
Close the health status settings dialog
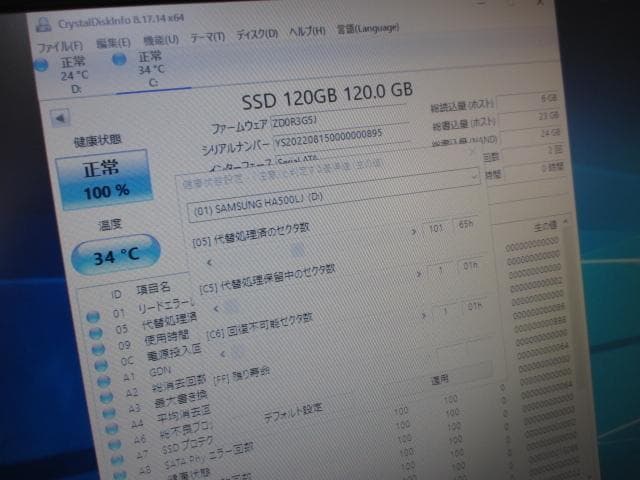coord(471,152)
